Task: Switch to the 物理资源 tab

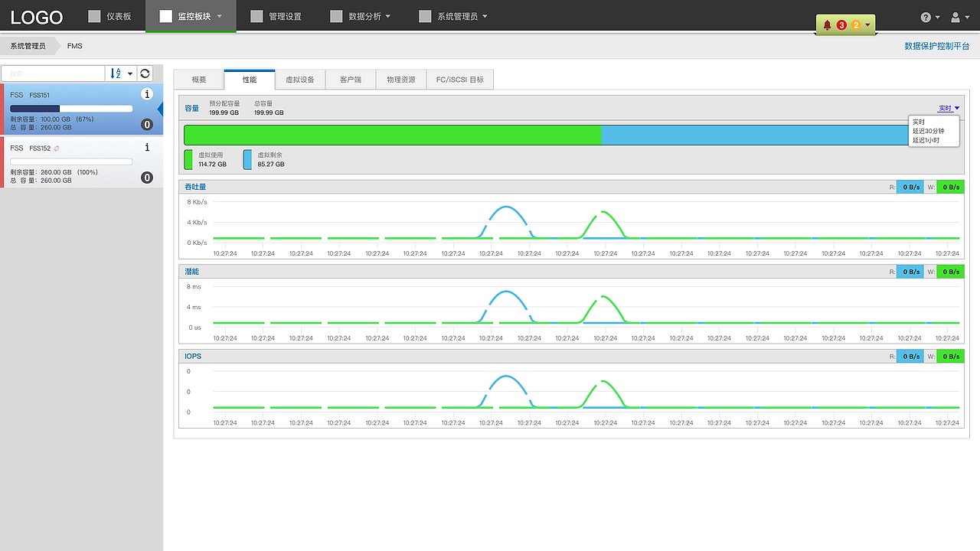Action: [x=401, y=80]
